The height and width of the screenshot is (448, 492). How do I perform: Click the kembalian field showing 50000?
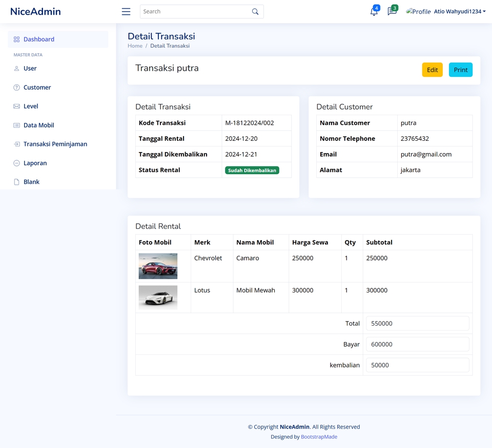pyautogui.click(x=417, y=365)
